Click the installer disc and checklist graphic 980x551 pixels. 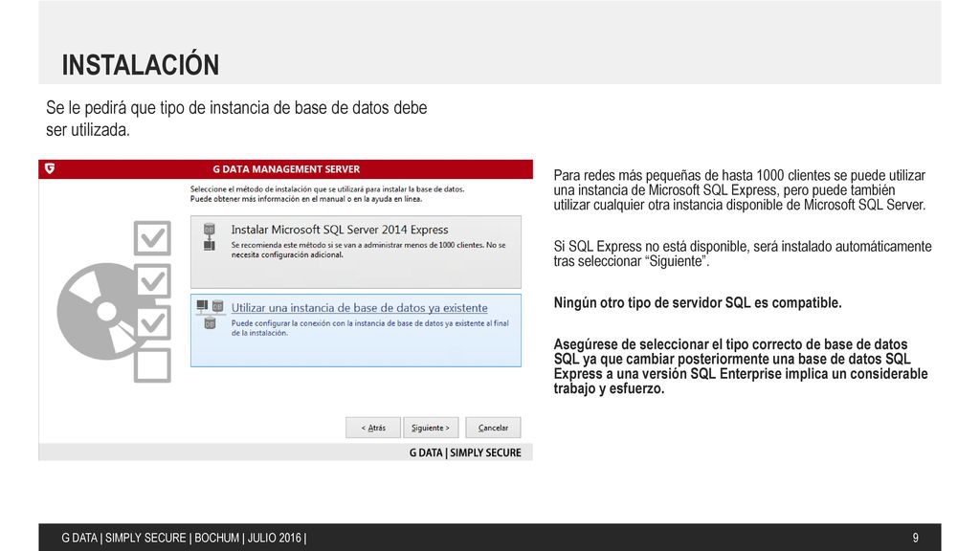click(x=114, y=301)
